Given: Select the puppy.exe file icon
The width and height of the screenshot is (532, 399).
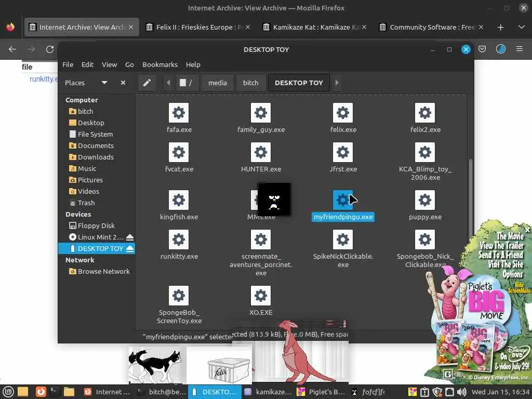Looking at the screenshot, I should pyautogui.click(x=425, y=200).
